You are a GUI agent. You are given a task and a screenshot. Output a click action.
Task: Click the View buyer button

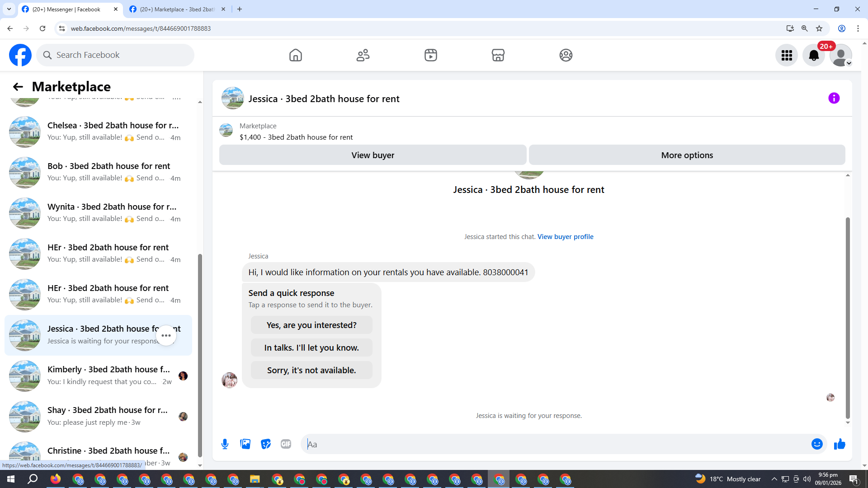(x=373, y=155)
